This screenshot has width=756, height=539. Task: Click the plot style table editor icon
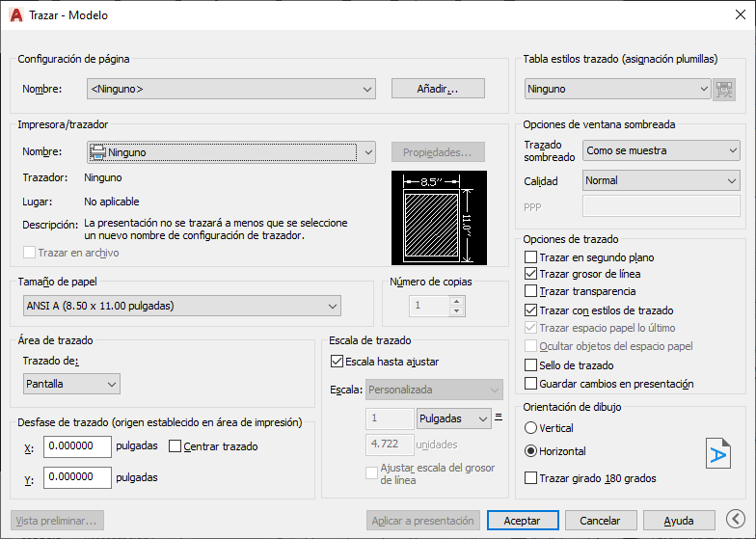724,89
